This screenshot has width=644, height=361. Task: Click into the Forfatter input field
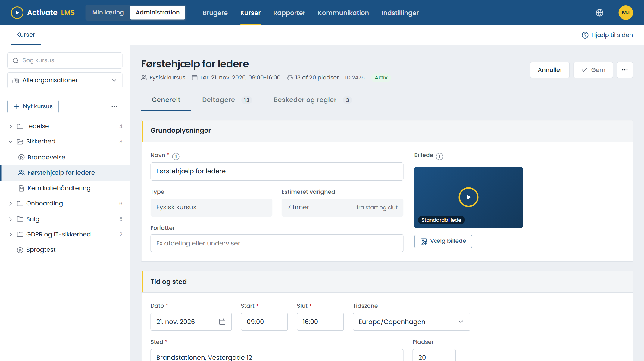coord(277,243)
